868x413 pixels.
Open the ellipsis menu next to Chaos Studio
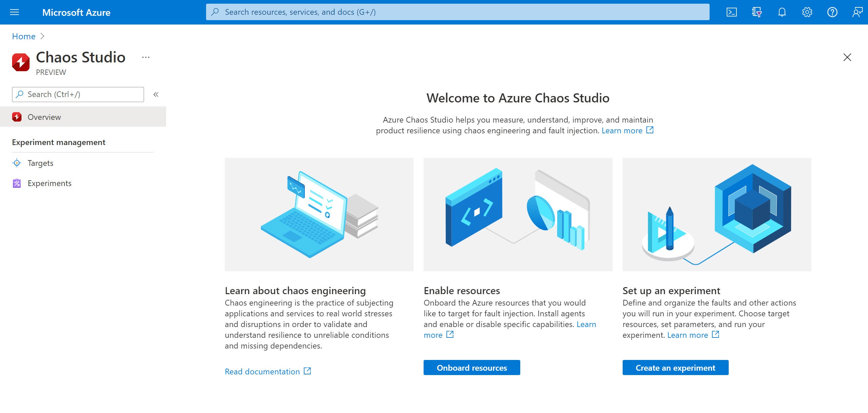pyautogui.click(x=146, y=57)
